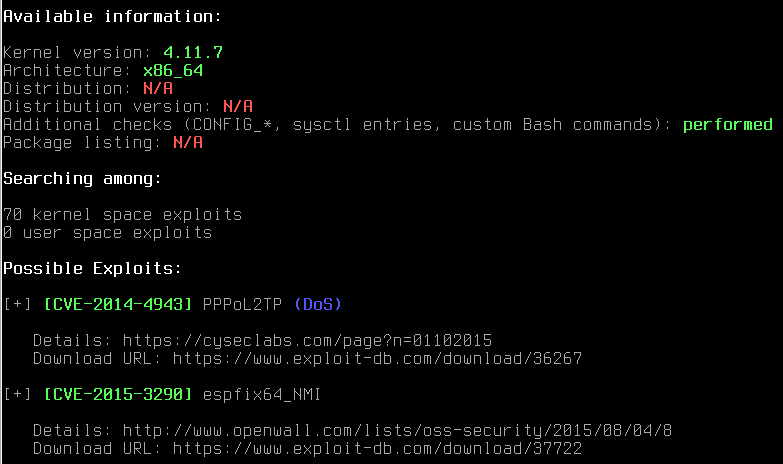Click the cyseclabs.com details URL
Screen dimensions: 783x464
coord(307,341)
